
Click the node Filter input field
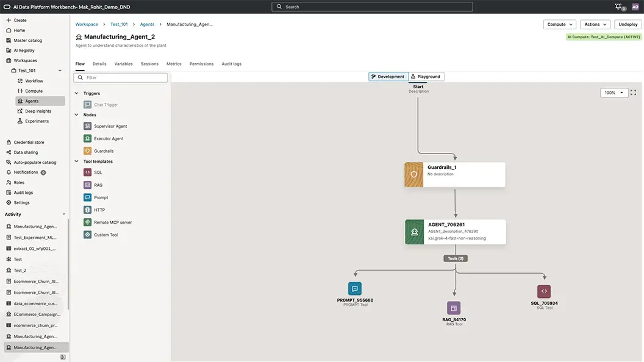[x=120, y=77]
